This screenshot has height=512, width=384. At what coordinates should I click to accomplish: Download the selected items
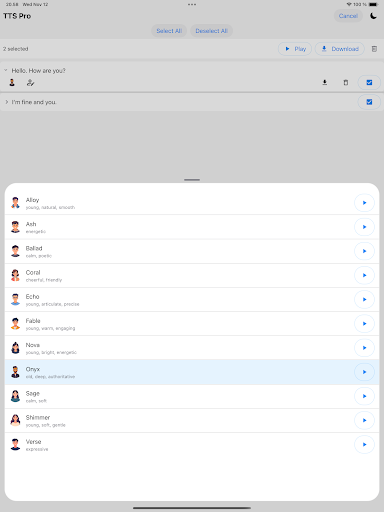[340, 49]
